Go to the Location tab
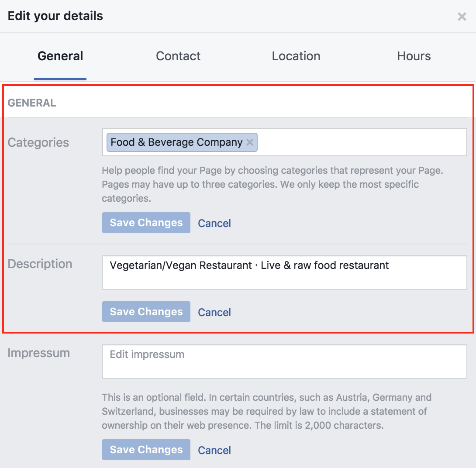This screenshot has height=468, width=476. [x=296, y=56]
